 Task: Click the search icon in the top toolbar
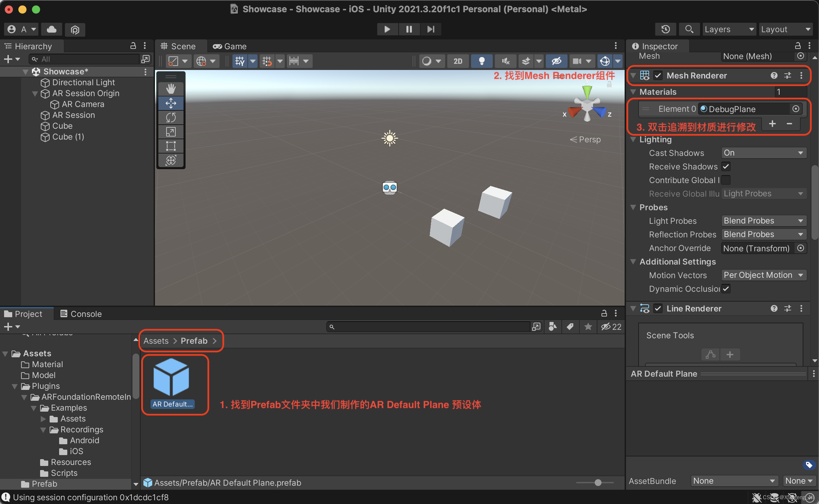coord(689,29)
